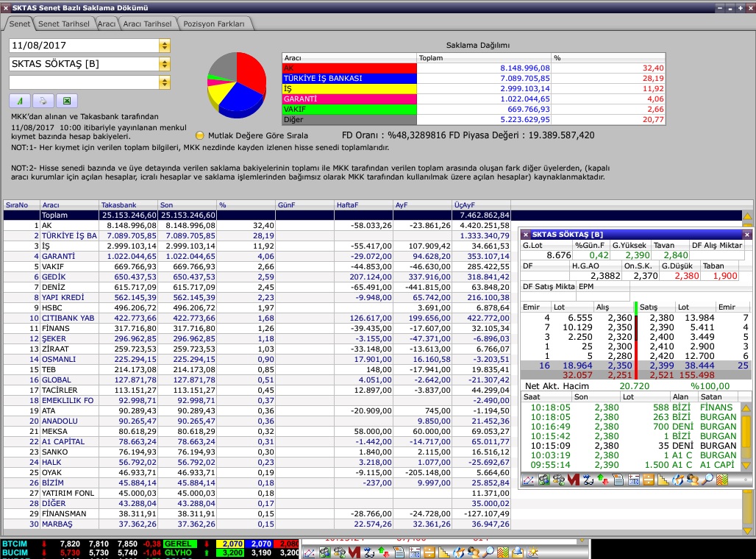The image size is (756, 559).
Task: Export data with the Excel button
Action: 66,101
